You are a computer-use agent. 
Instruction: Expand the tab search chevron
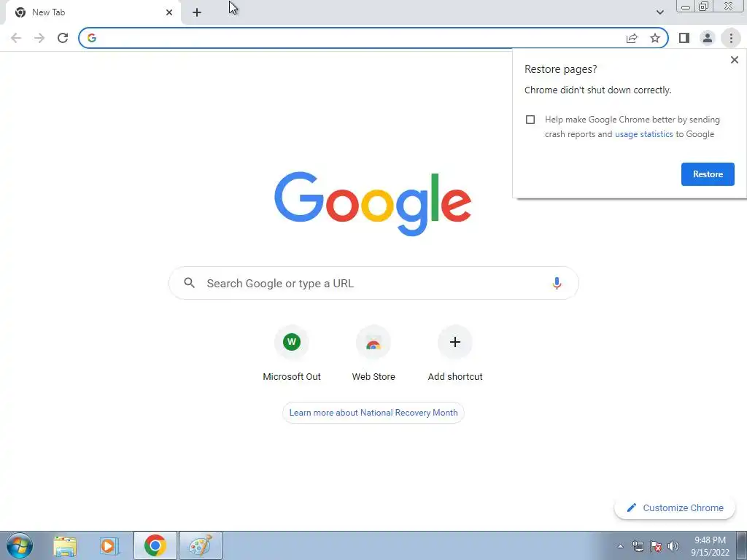(659, 12)
